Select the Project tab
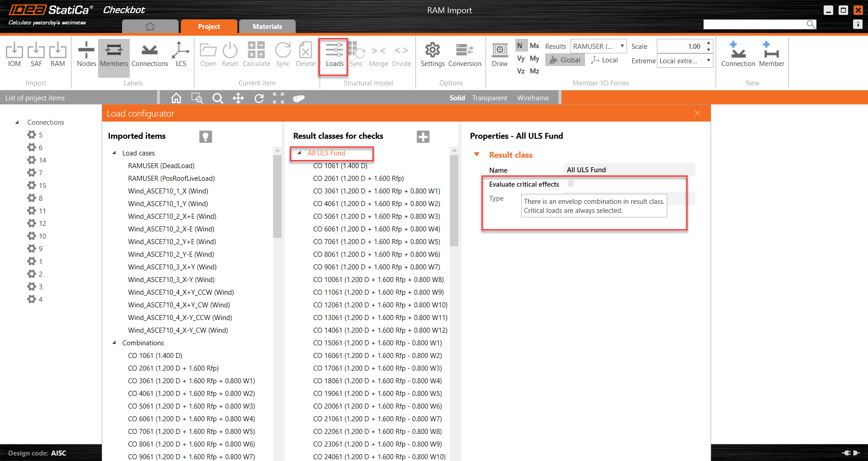Screen dimensions: 868x461 pos(209,27)
